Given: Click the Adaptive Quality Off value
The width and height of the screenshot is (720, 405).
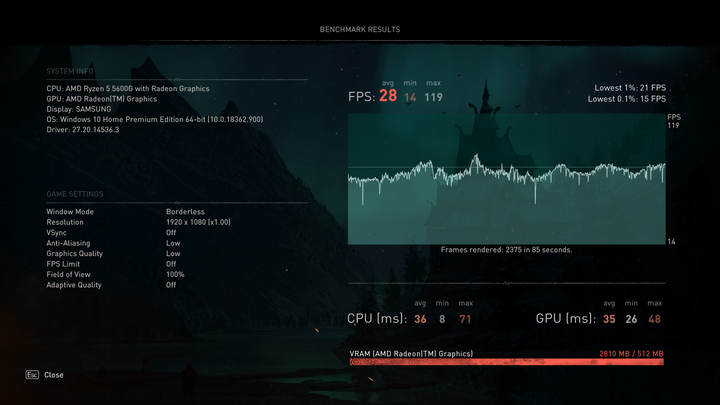Looking at the screenshot, I should 171,285.
